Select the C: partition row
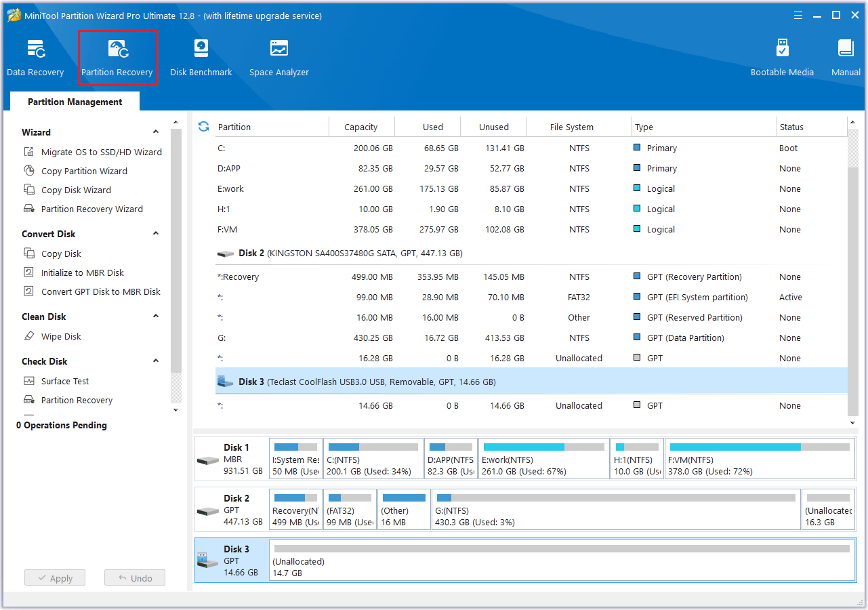868x610 pixels. pyautogui.click(x=531, y=148)
